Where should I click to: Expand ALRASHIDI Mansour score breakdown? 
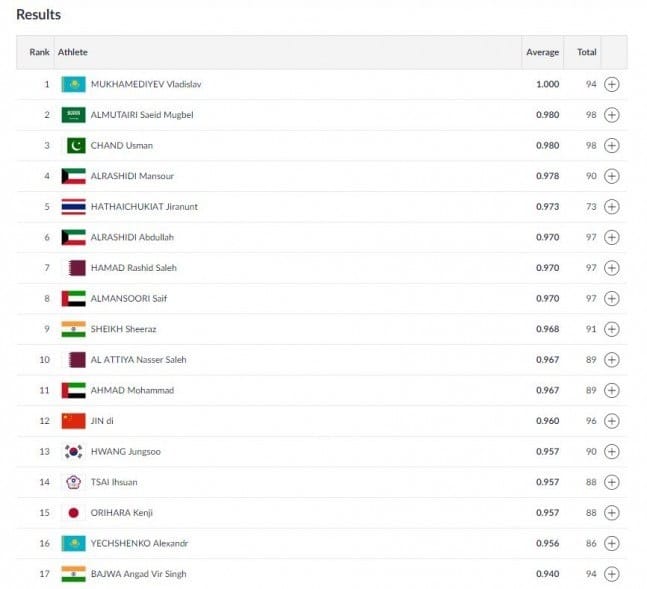[x=612, y=176]
